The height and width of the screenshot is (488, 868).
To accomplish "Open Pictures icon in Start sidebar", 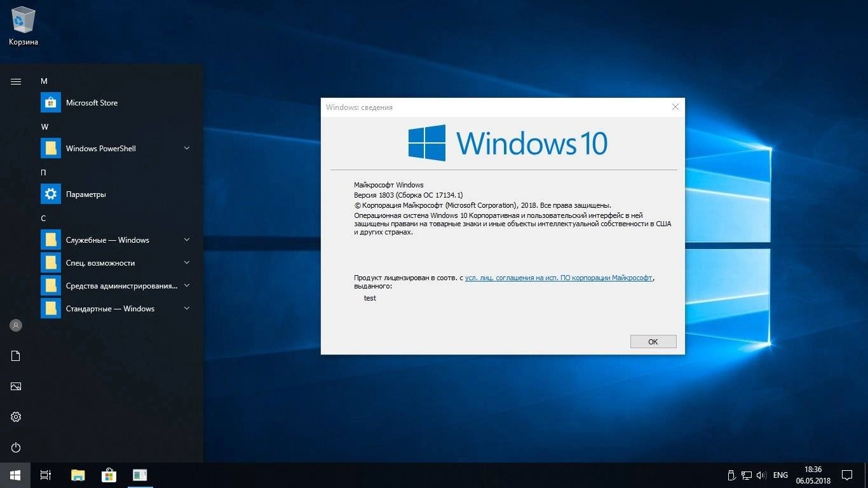I will (x=16, y=386).
